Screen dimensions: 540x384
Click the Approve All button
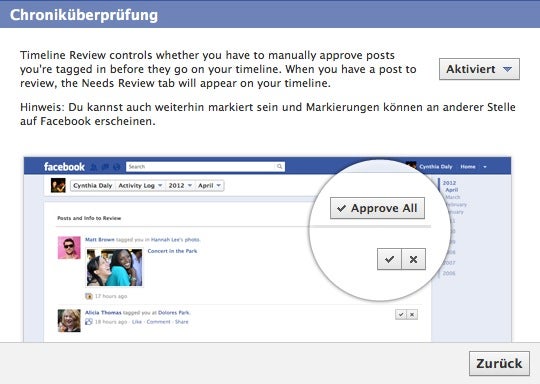(377, 208)
